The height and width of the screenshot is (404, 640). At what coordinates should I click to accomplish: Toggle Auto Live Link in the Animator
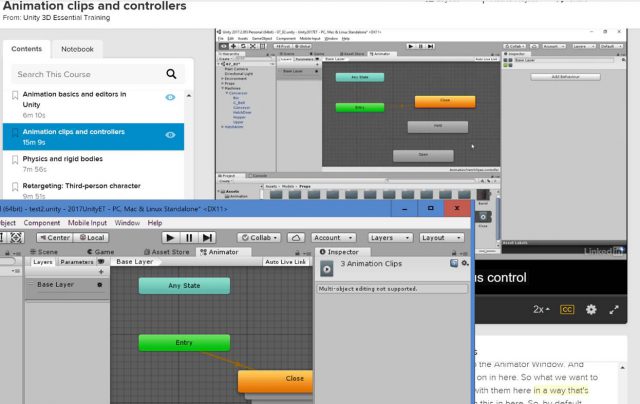pyautogui.click(x=285, y=262)
